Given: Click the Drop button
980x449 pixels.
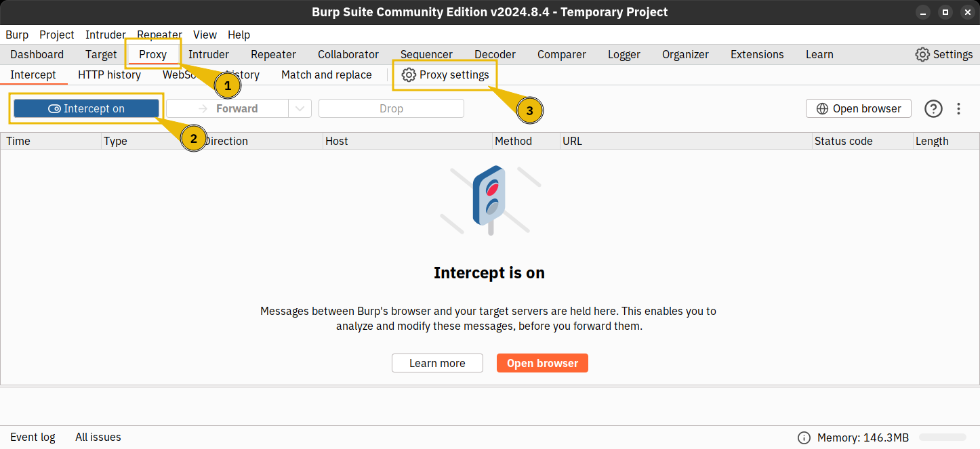Looking at the screenshot, I should tap(391, 108).
